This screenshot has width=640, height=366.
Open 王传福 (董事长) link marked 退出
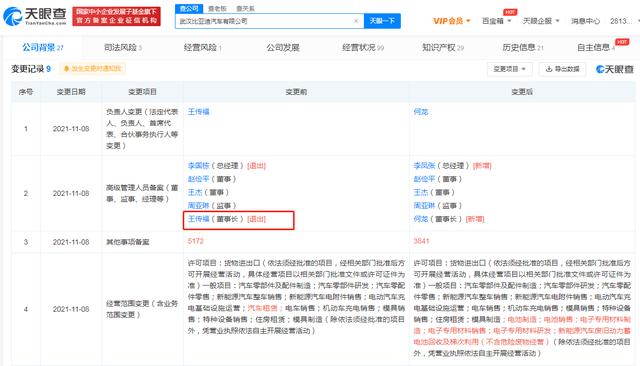pos(198,219)
